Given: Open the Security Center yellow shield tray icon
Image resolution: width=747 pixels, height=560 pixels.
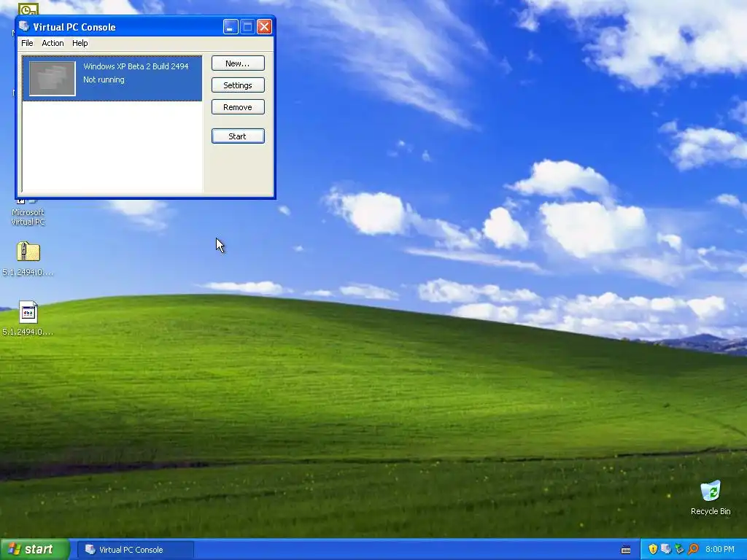Looking at the screenshot, I should [653, 549].
